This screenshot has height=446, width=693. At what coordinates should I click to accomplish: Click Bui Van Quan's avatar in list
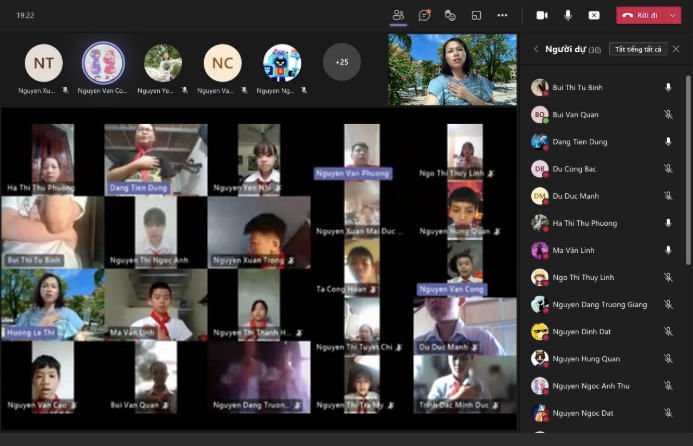point(539,114)
